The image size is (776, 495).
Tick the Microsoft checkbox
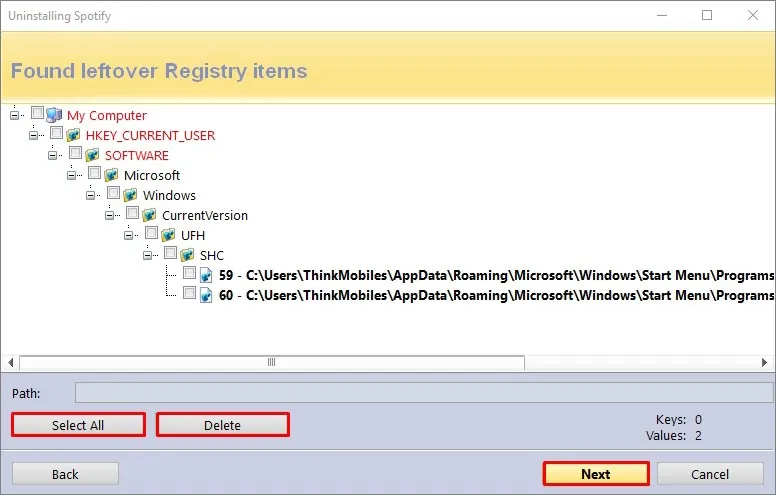[x=94, y=173]
